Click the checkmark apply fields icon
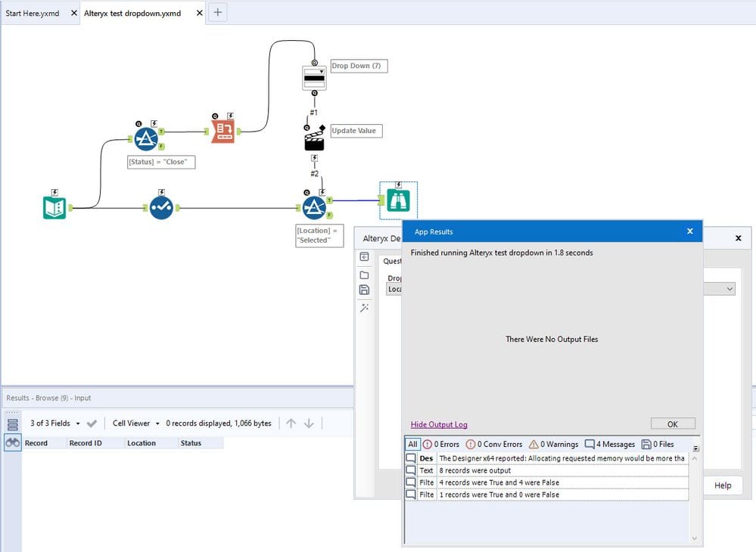The width and height of the screenshot is (756, 552). click(92, 423)
